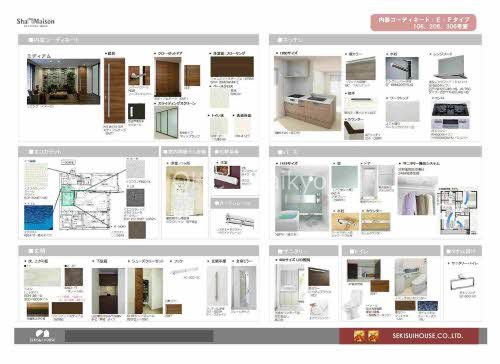Select the gas stove burner image
This screenshot has height=364, width=500.
[450, 116]
